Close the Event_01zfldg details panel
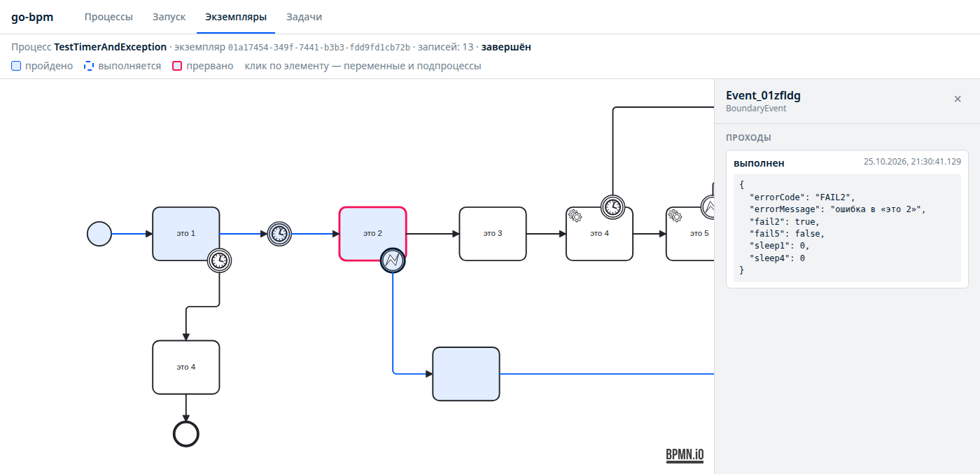980x474 pixels. (x=958, y=99)
